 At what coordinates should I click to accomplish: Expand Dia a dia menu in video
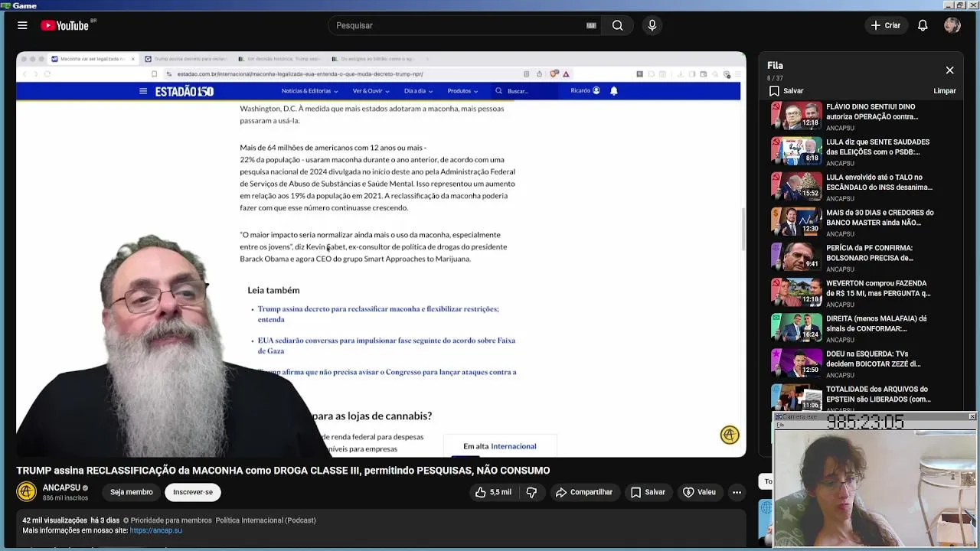click(x=418, y=91)
